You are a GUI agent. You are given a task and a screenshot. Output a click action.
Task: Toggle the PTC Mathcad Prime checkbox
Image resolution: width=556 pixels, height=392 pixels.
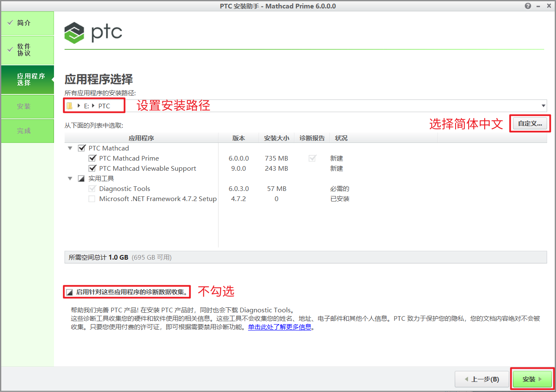[x=92, y=158]
